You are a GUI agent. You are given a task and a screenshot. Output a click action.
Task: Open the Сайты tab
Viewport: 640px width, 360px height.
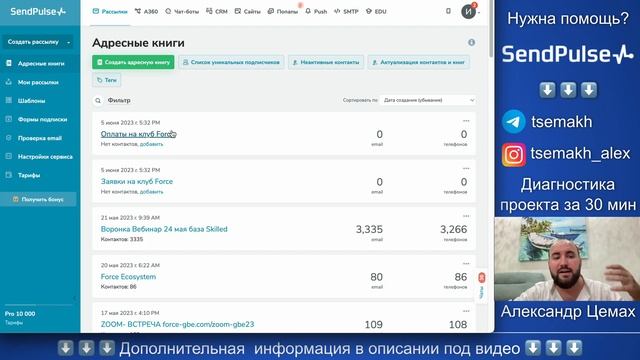pyautogui.click(x=247, y=11)
